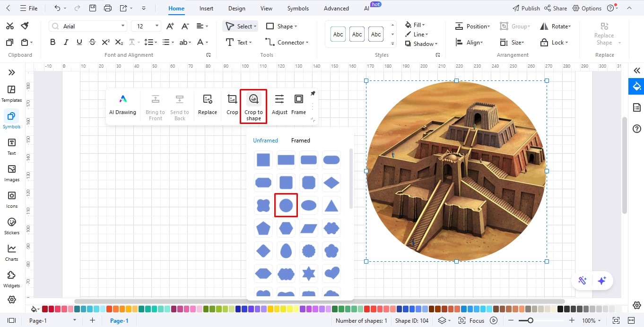Toggle Bold text formatting
The image size is (644, 327).
pos(53,42)
